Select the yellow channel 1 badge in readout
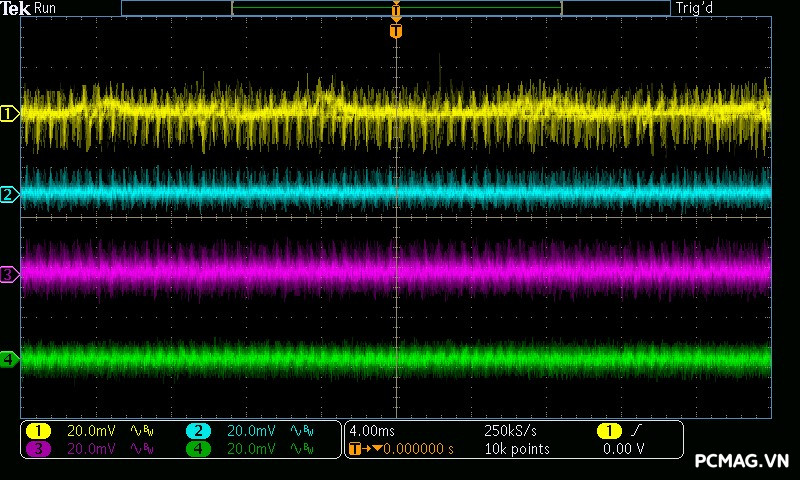 click(x=37, y=431)
